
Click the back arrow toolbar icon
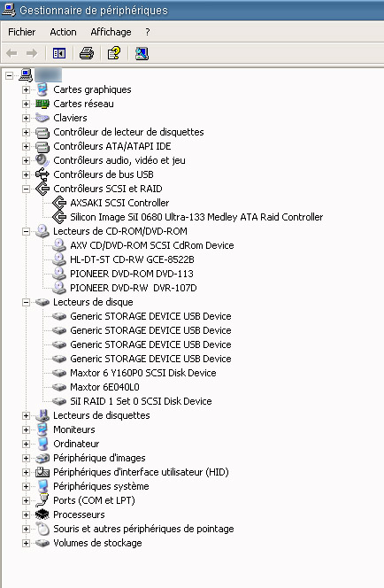[x=12, y=53]
